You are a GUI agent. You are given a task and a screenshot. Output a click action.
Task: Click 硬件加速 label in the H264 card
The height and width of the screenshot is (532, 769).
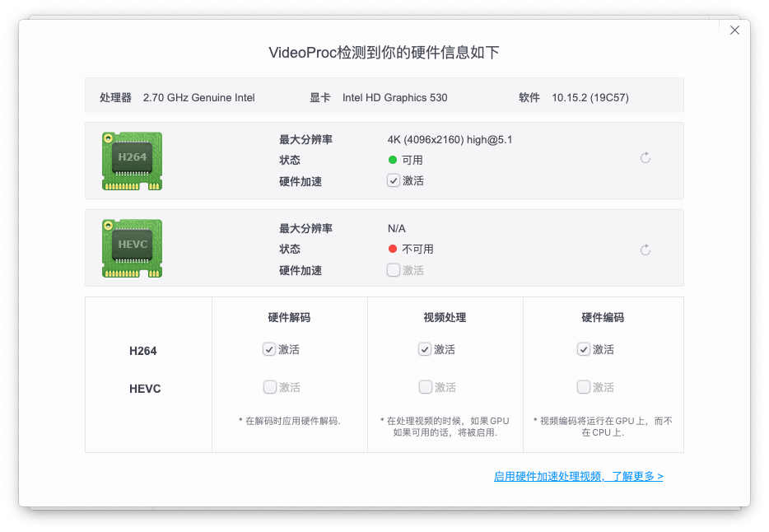tap(301, 181)
